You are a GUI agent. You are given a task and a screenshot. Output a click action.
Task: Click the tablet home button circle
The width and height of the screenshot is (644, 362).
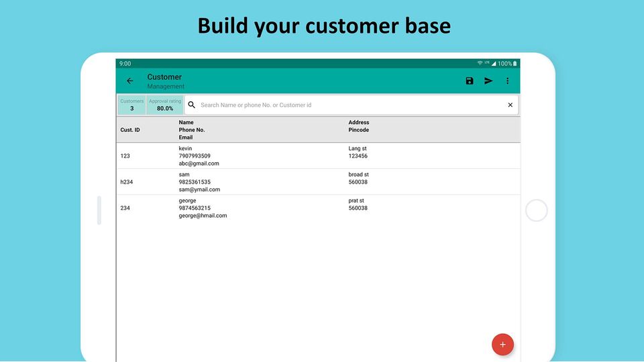click(x=537, y=210)
